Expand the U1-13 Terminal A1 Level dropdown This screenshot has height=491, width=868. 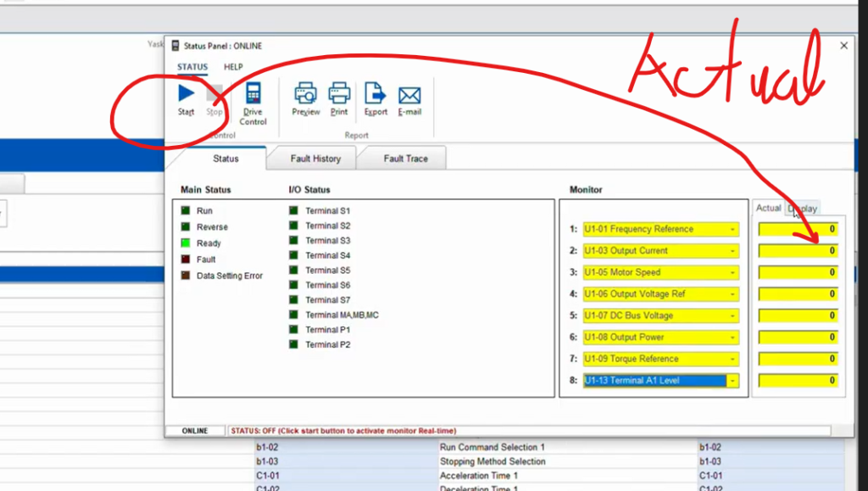click(732, 381)
